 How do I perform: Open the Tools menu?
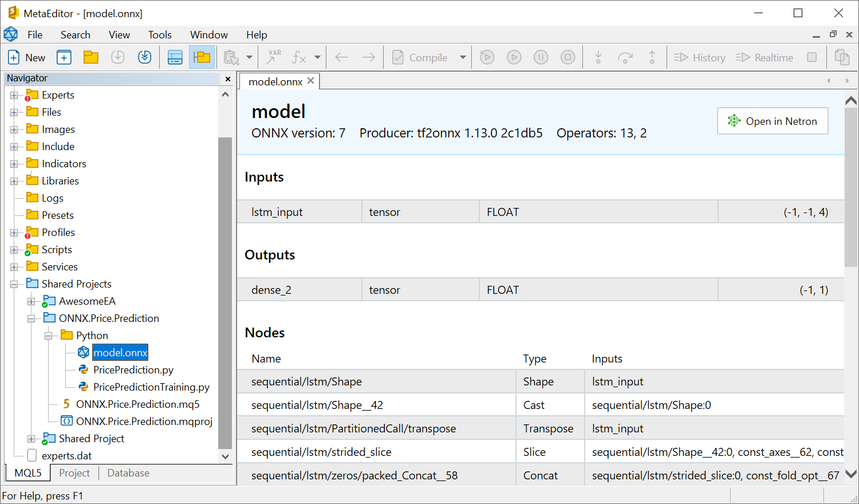pos(159,34)
